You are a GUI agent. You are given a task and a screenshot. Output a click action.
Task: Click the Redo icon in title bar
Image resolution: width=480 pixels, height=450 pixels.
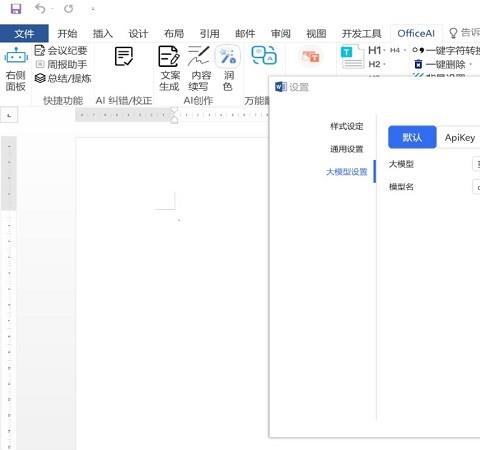[x=68, y=9]
